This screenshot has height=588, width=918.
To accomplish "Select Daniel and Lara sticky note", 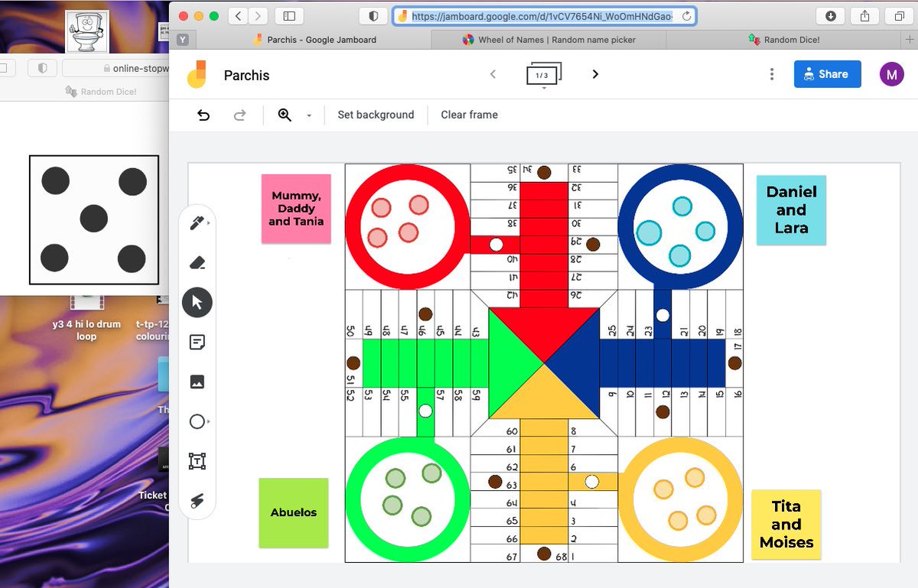I will coord(791,210).
